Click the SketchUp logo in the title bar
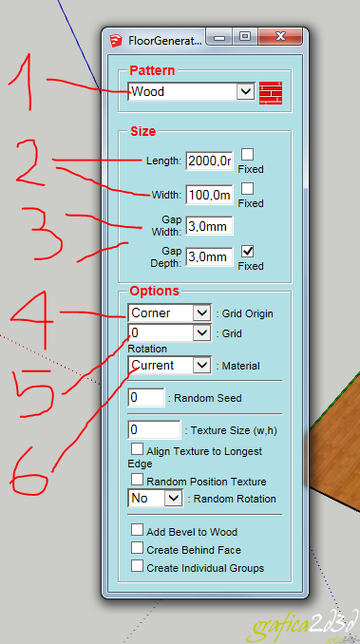 (117, 40)
